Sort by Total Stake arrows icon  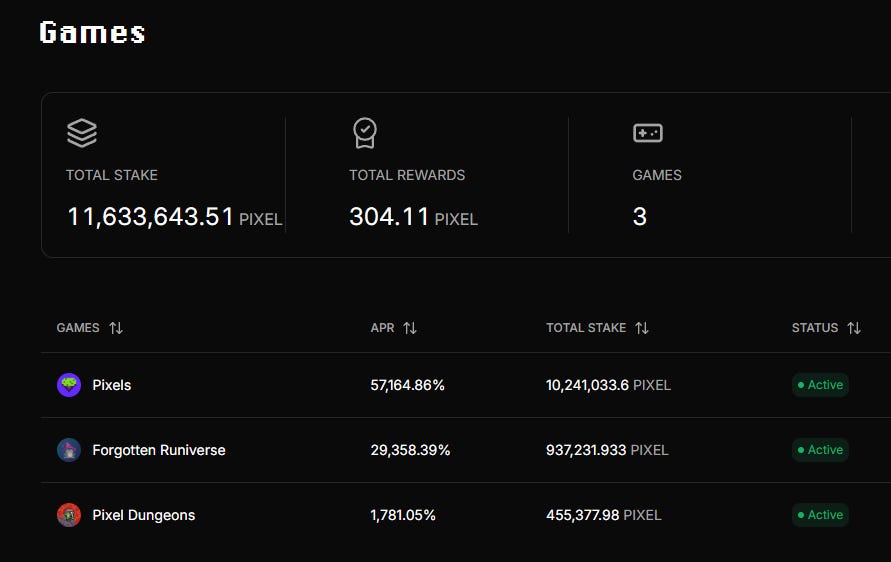click(642, 328)
